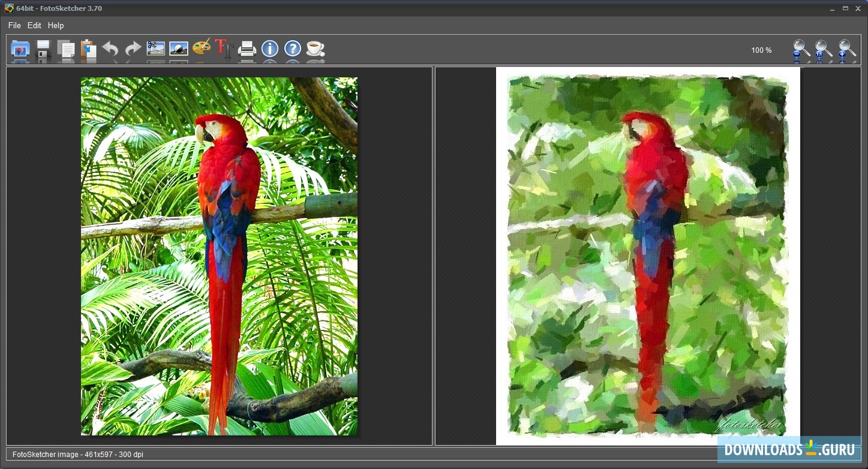Screen dimensions: 868x469
Task: Select the crop image scissors tool
Action: [x=156, y=49]
